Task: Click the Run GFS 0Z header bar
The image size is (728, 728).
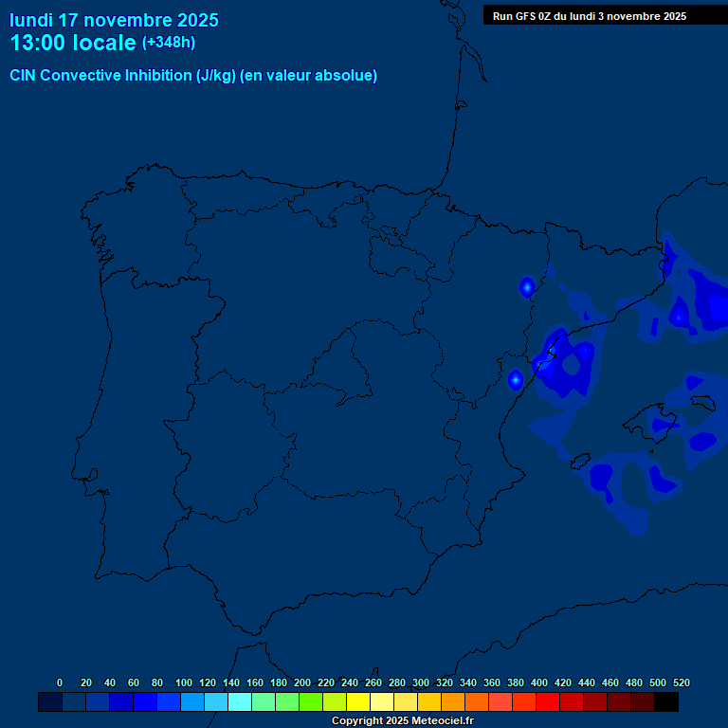Action: [605, 15]
